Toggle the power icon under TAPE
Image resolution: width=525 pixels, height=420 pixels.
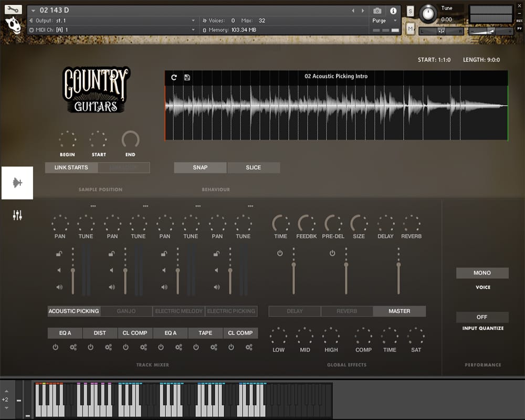point(196,347)
